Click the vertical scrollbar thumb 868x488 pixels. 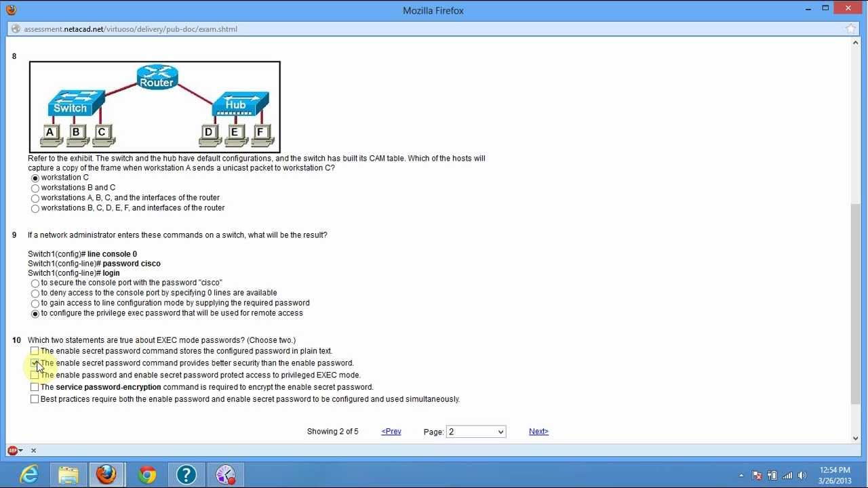[x=855, y=303]
